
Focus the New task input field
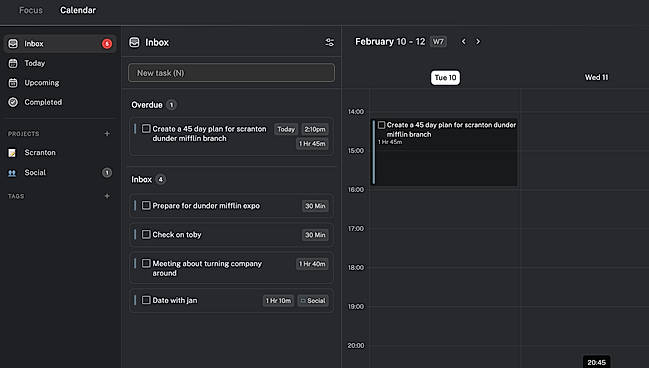click(x=231, y=73)
